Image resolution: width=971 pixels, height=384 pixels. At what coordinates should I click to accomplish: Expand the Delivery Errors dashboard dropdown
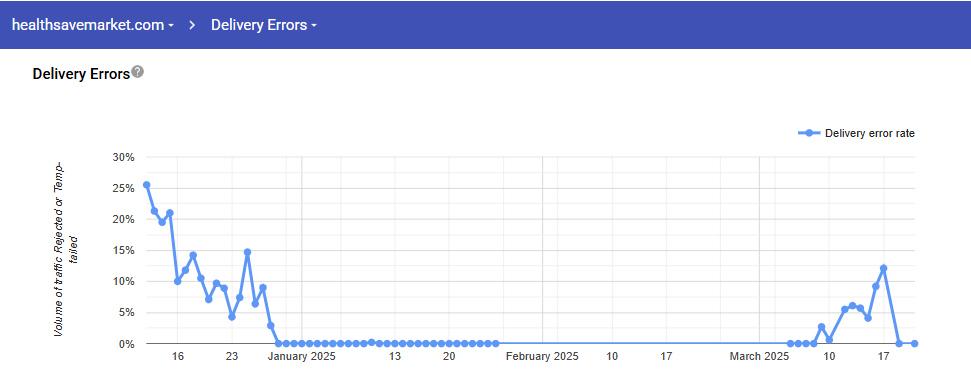(264, 25)
